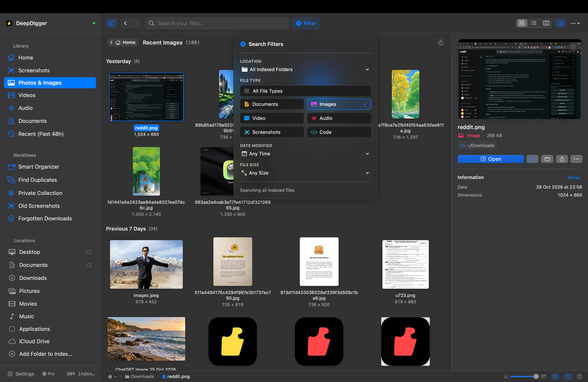
Task: Select the Code file type filter
Action: [x=339, y=132]
